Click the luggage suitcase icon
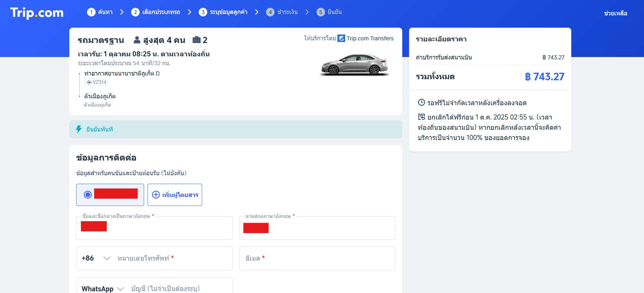Image resolution: width=644 pixels, height=293 pixels. [196, 40]
